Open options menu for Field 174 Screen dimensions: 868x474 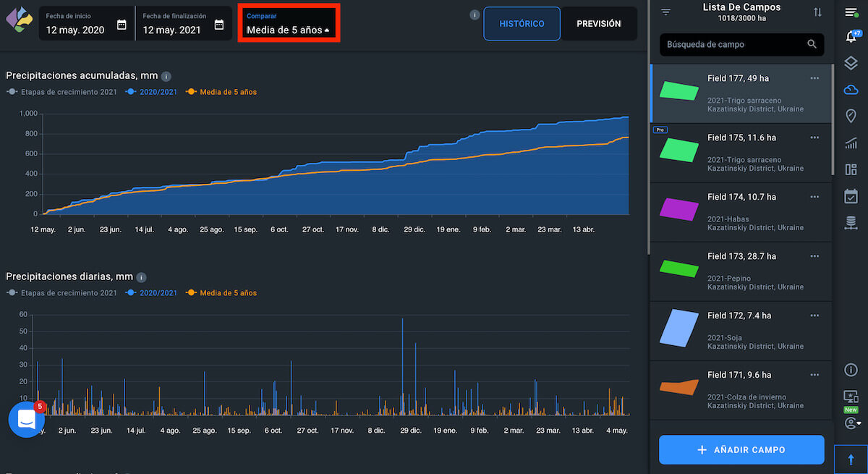[x=814, y=197]
